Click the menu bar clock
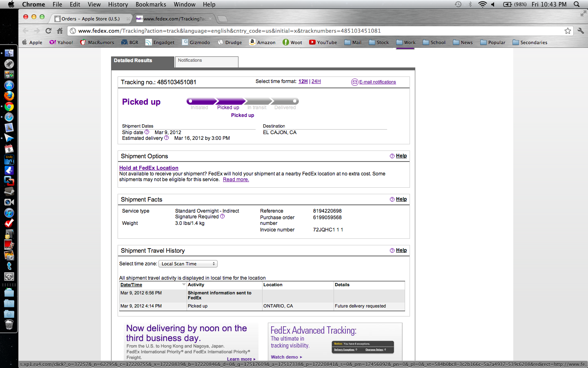Viewport: 588px width, 368px height. click(x=549, y=4)
